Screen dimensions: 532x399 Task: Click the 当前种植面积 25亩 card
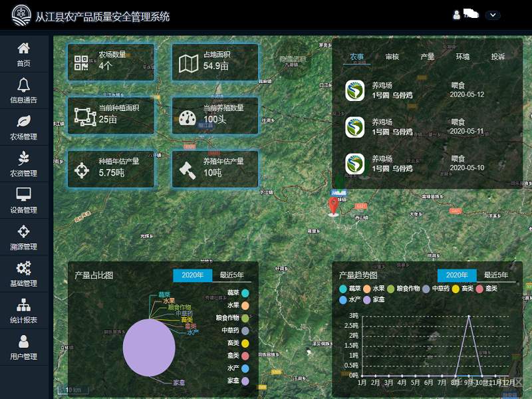pyautogui.click(x=111, y=115)
